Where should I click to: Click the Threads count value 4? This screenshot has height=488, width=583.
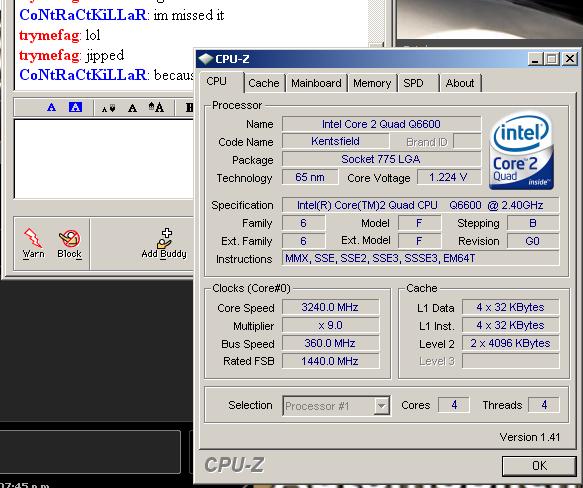point(544,405)
